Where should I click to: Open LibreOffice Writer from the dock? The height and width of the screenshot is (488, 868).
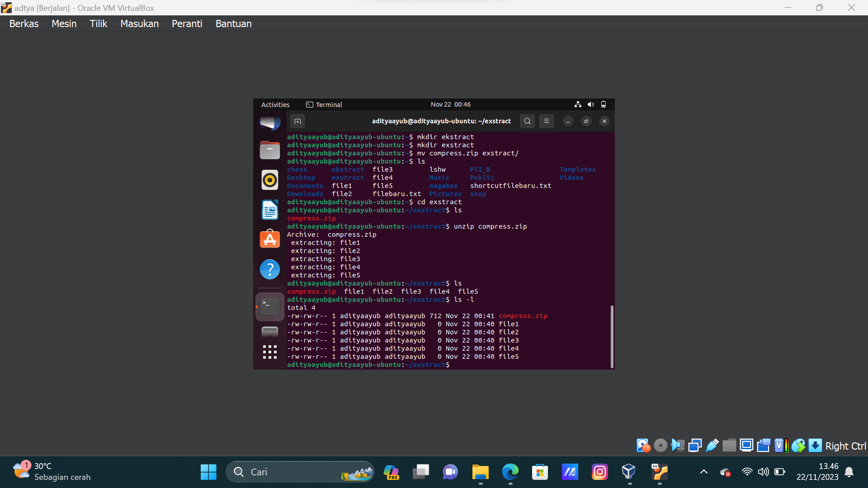[x=270, y=210]
